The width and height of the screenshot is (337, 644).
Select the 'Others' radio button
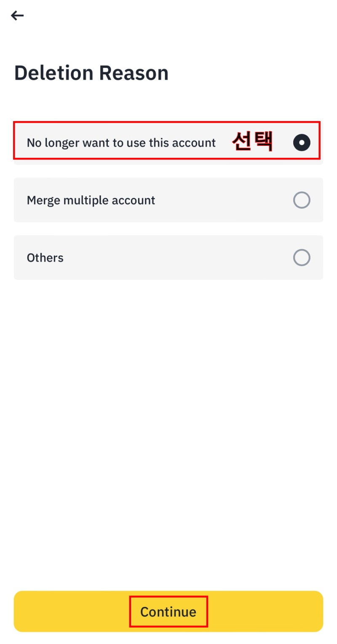coord(302,258)
